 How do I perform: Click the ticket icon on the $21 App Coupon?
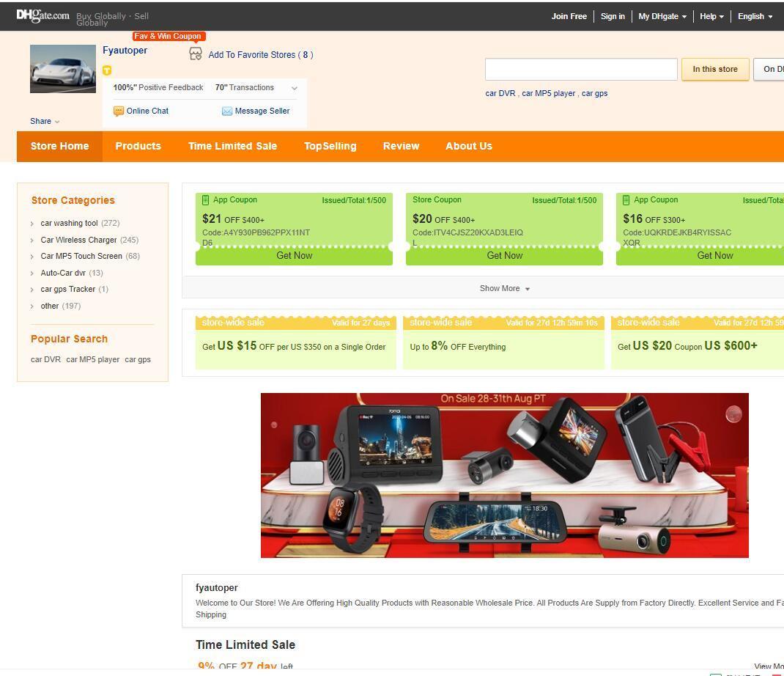click(205, 199)
